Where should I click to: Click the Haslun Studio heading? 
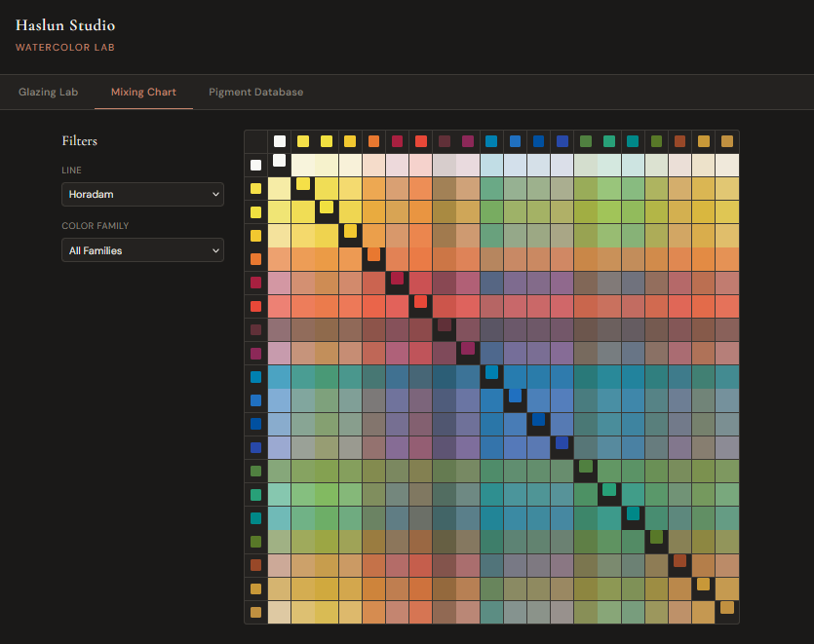click(x=65, y=25)
